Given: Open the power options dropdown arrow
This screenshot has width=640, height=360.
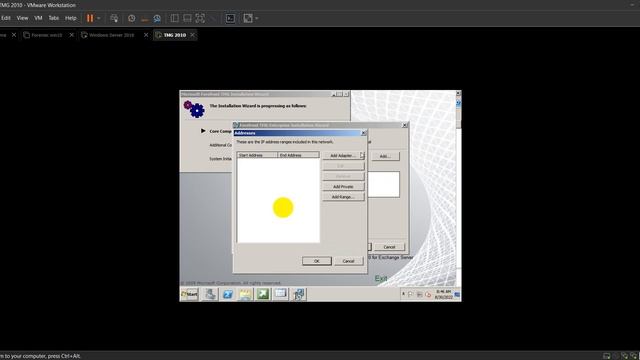Looking at the screenshot, I should (x=98, y=18).
